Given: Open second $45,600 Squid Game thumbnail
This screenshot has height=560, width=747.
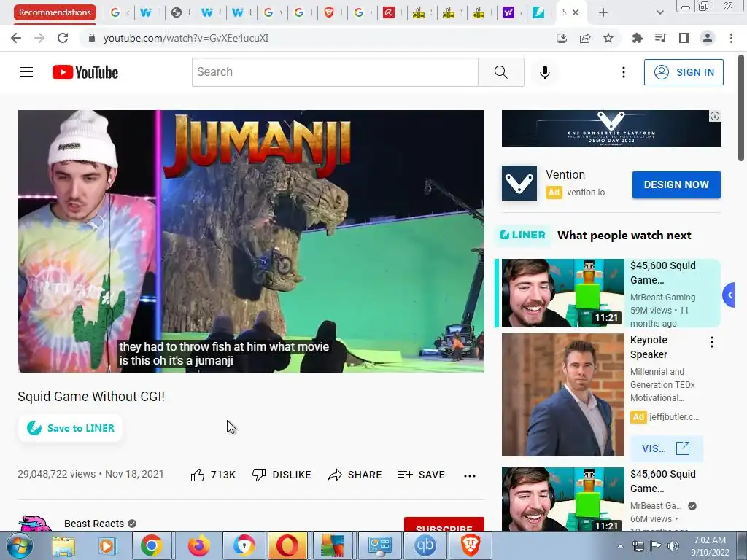Looking at the screenshot, I should 562,499.
